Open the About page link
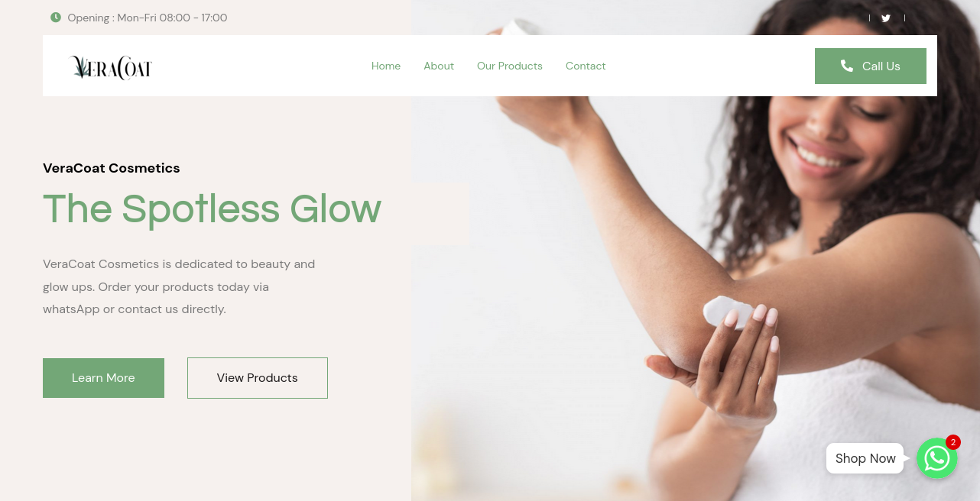This screenshot has height=501, width=980. coord(439,66)
